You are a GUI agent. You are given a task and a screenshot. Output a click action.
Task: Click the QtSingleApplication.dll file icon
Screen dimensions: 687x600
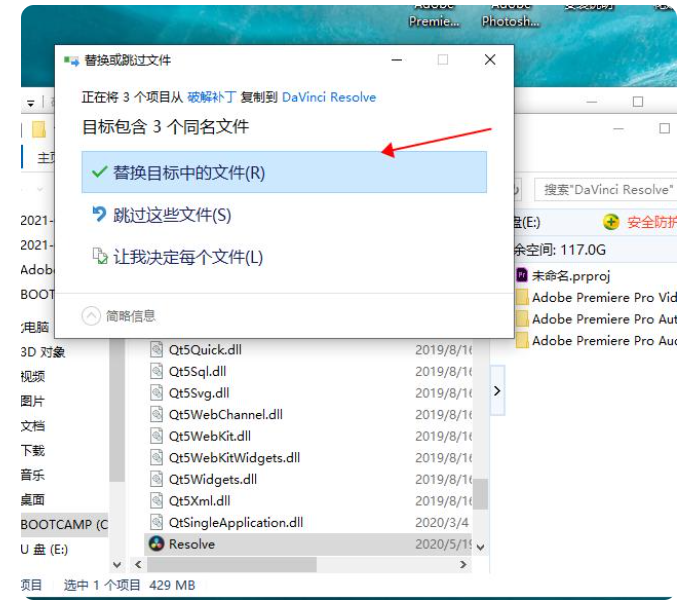[156, 522]
